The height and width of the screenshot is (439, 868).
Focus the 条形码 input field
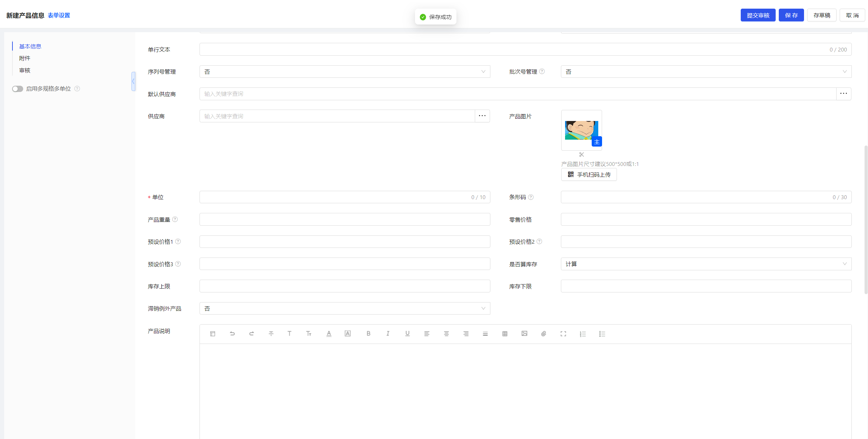pos(706,197)
